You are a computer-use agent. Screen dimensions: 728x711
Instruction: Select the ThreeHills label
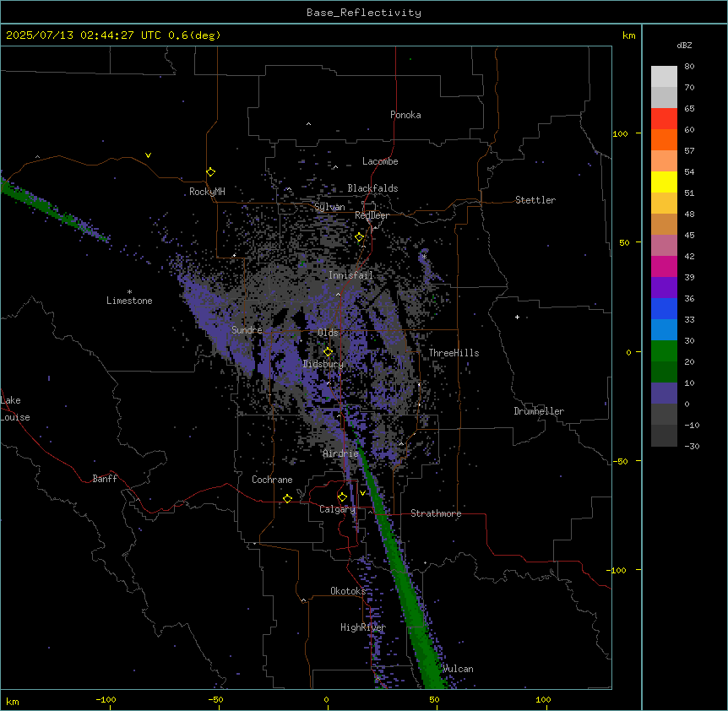tap(454, 353)
